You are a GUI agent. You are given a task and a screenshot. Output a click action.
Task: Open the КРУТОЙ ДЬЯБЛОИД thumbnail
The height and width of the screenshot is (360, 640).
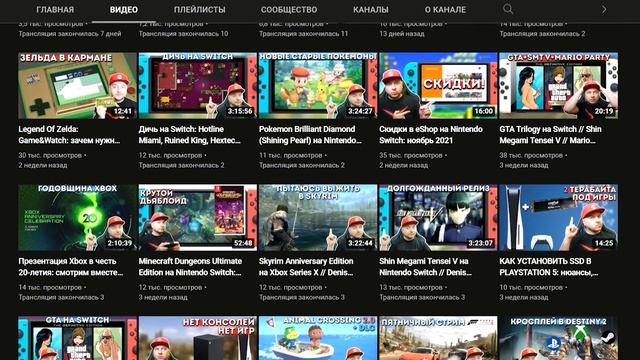(x=198, y=218)
